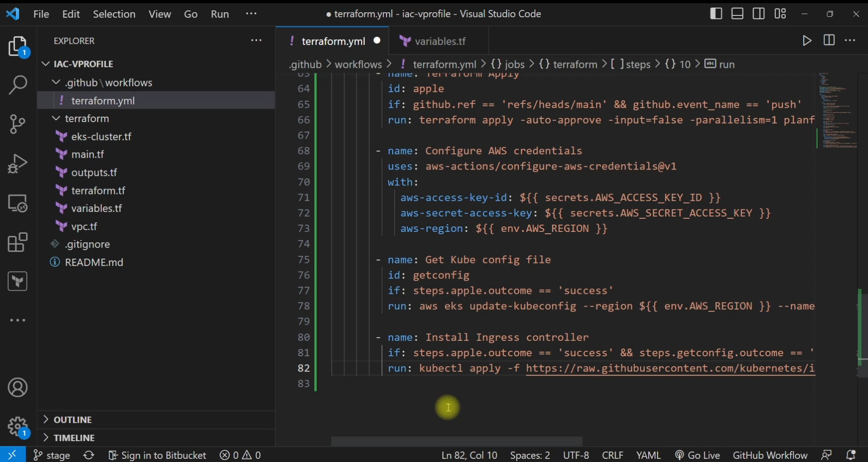Open .gitignore file

pos(156,245)
